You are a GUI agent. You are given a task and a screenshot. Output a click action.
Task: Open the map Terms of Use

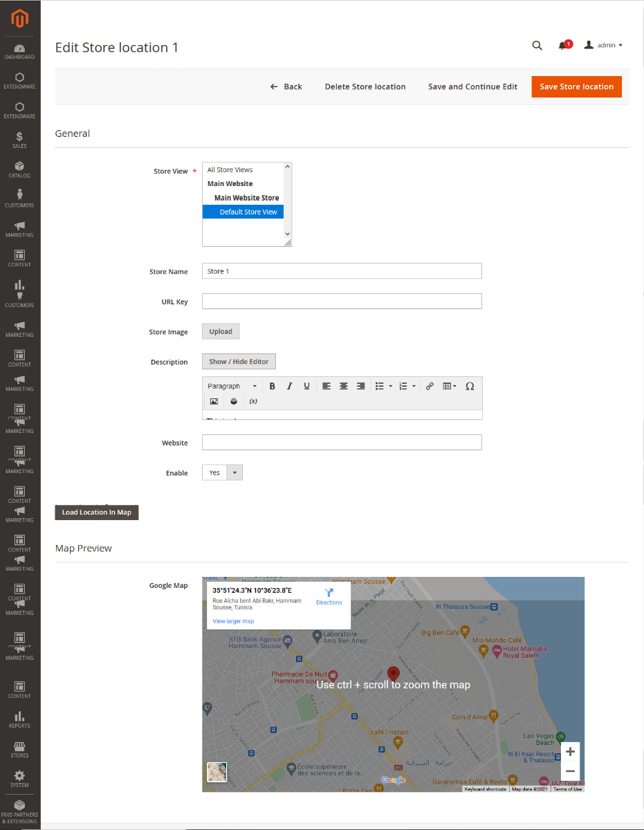pyautogui.click(x=567, y=788)
